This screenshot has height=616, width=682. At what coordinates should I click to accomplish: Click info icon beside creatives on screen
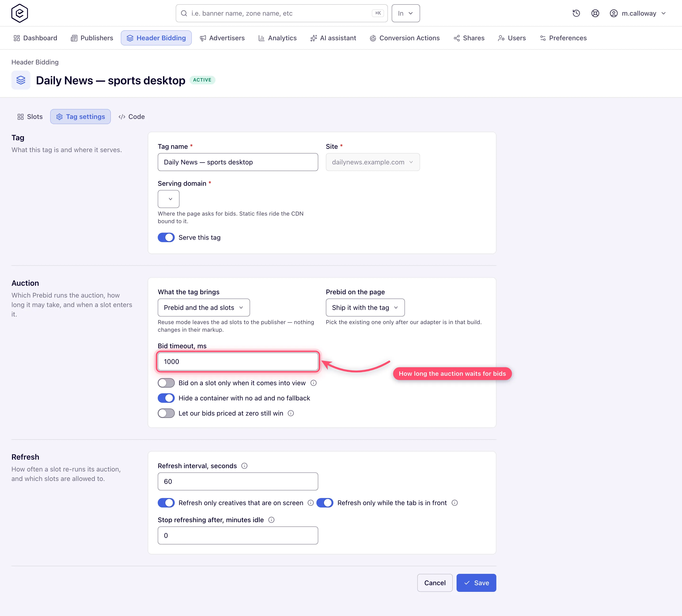click(310, 503)
